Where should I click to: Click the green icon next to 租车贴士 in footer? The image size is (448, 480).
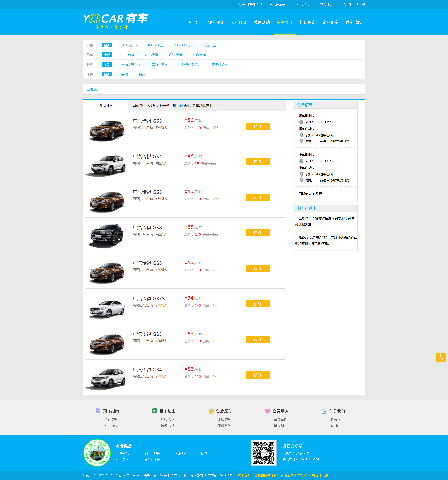(155, 411)
